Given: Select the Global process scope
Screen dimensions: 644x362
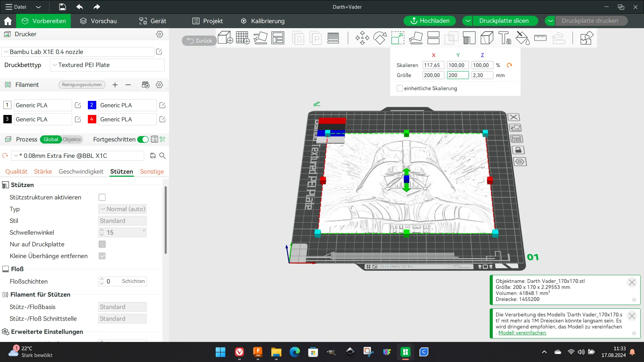Looking at the screenshot, I should (x=51, y=139).
